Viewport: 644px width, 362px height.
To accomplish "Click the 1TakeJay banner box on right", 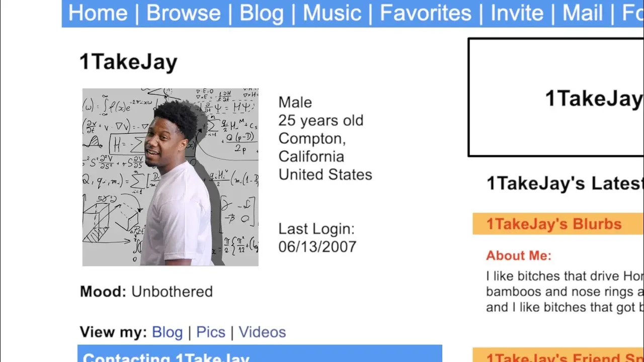I will (556, 98).
